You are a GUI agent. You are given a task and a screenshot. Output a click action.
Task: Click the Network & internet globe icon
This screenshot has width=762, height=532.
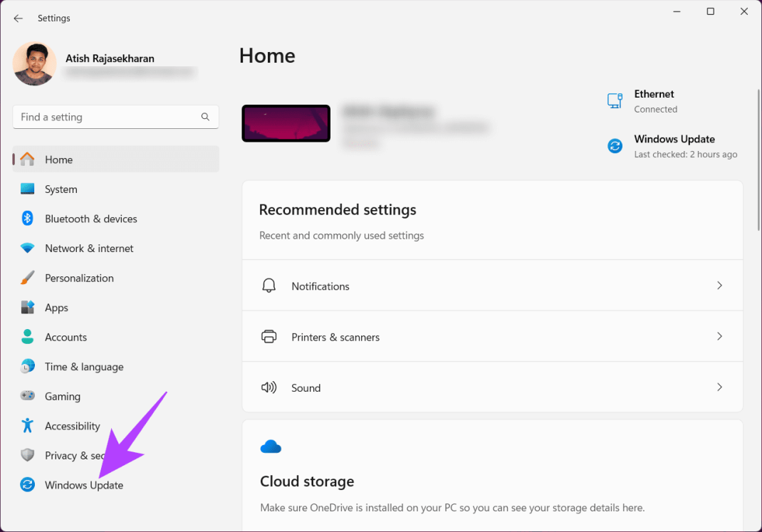27,248
